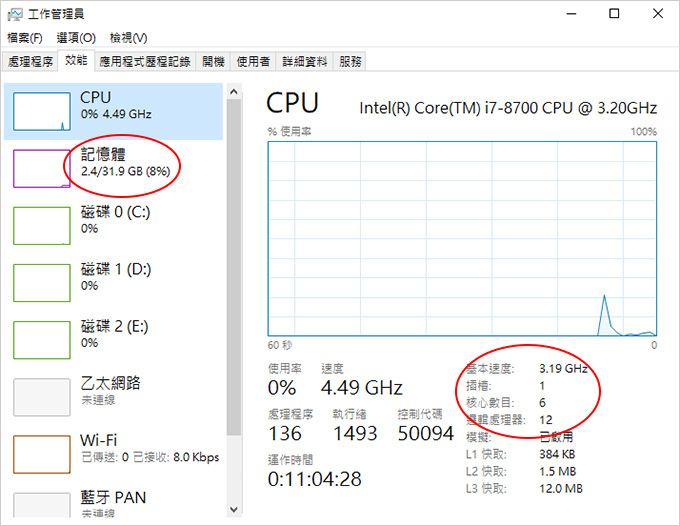Click the logical processors value 12

click(546, 420)
